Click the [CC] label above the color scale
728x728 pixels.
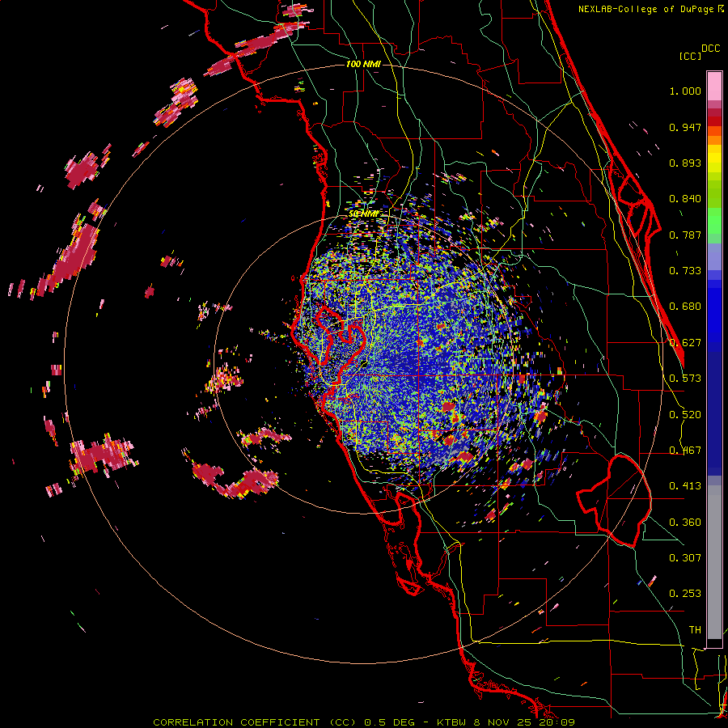coord(690,56)
